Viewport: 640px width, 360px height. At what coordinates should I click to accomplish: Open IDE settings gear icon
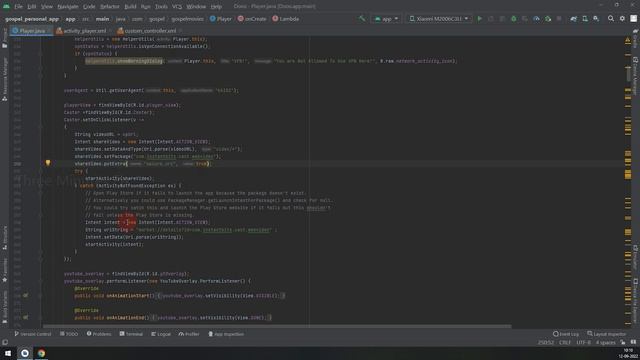coord(622,19)
